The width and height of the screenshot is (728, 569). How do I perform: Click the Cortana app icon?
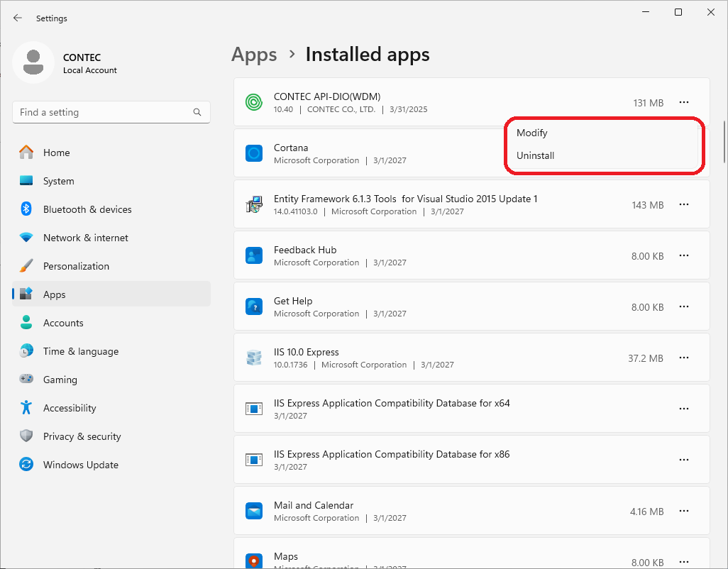pyautogui.click(x=254, y=153)
